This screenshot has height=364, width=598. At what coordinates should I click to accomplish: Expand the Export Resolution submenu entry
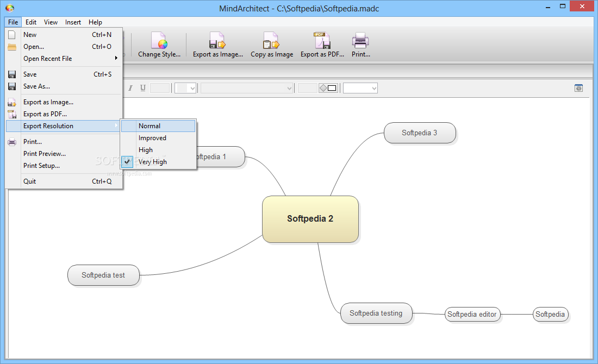point(64,126)
